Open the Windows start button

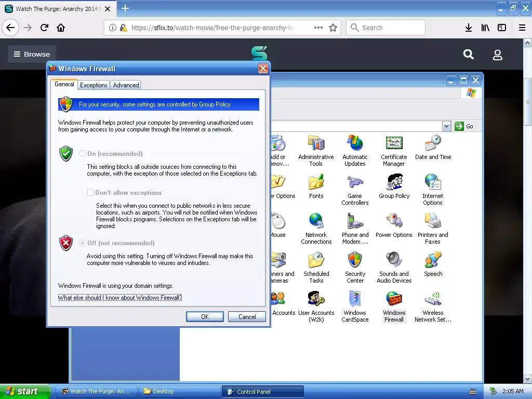pos(25,392)
